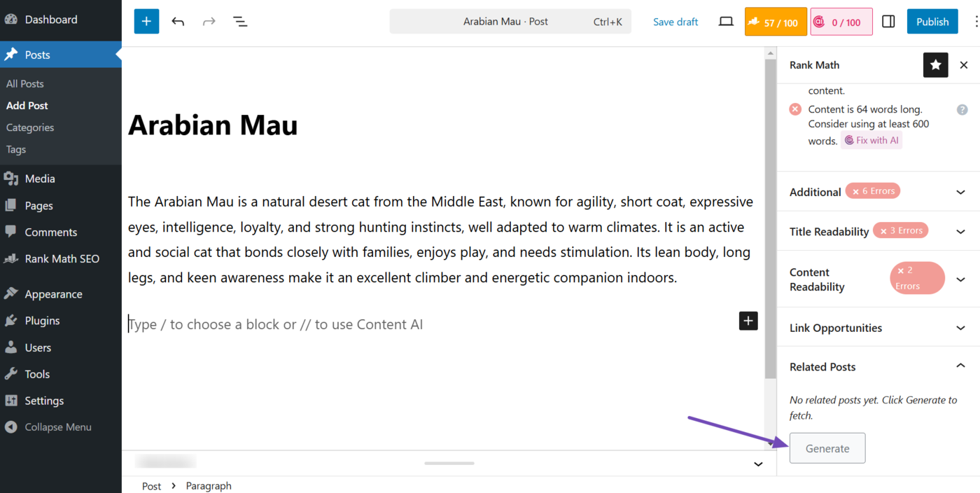Open the Content AI score 0/100
Viewport: 980px width, 493px height.
(841, 22)
